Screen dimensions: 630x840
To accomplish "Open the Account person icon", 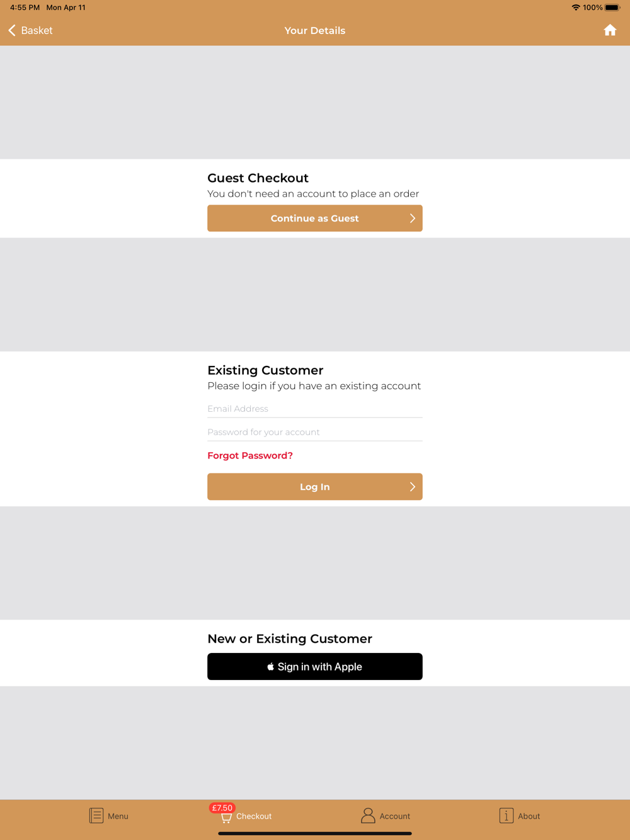I will pyautogui.click(x=368, y=815).
